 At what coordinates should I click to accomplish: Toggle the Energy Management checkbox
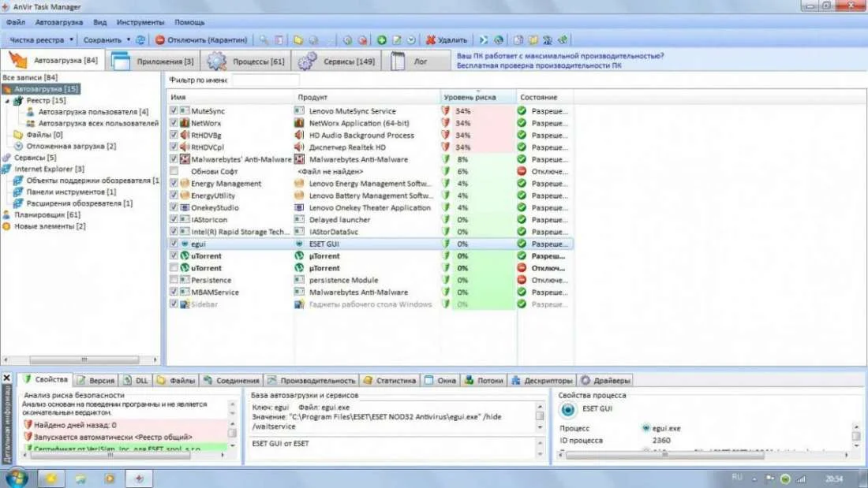pyautogui.click(x=174, y=183)
